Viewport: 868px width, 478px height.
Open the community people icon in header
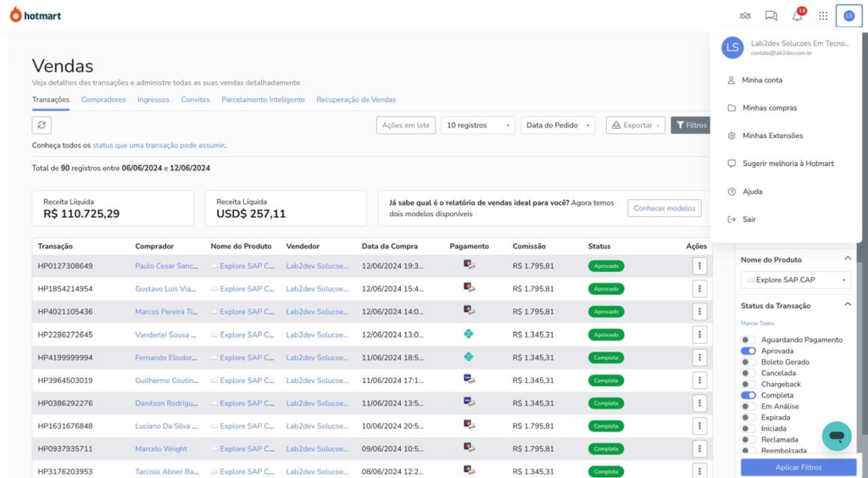[x=745, y=16]
